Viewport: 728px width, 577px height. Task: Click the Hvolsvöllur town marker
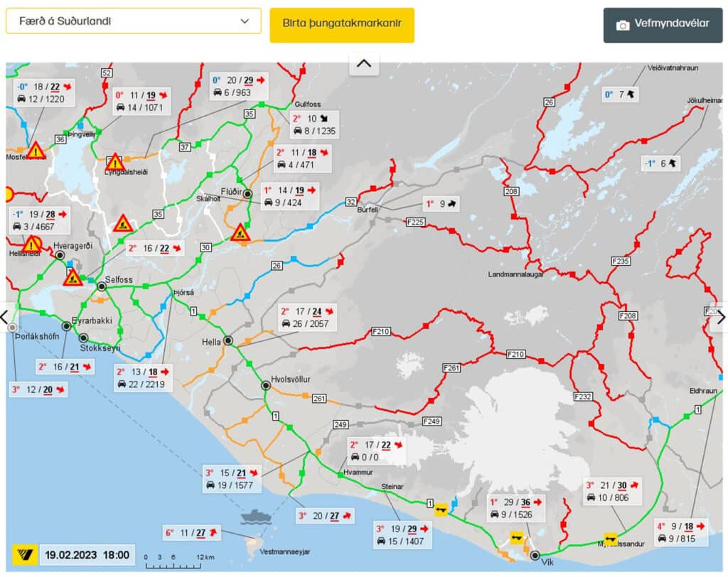click(x=265, y=385)
